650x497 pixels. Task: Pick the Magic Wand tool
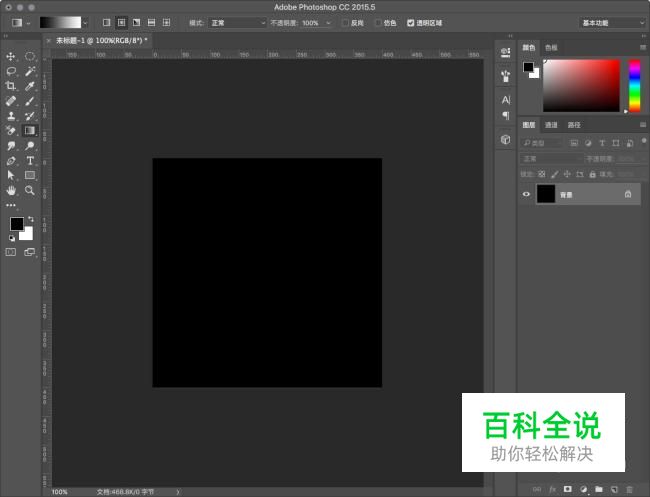(30, 72)
